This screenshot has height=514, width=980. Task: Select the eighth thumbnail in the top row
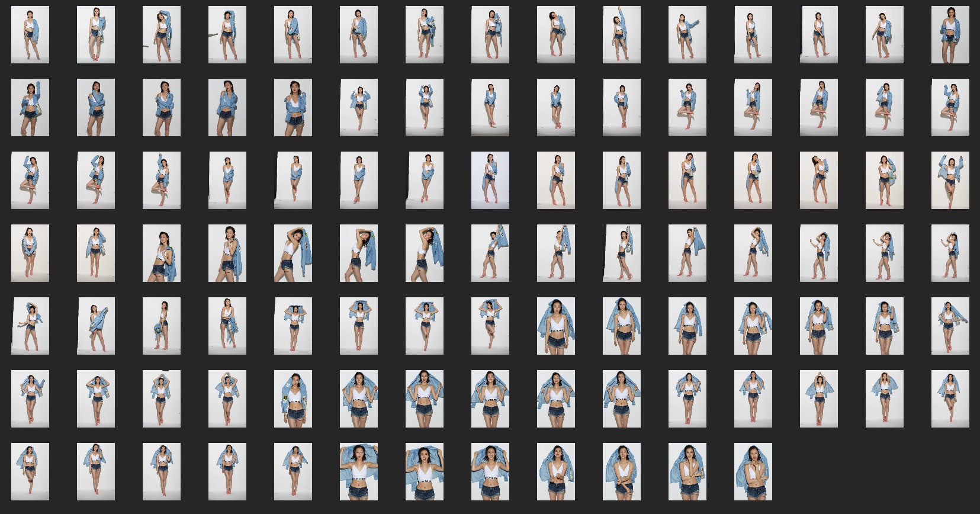(x=490, y=35)
